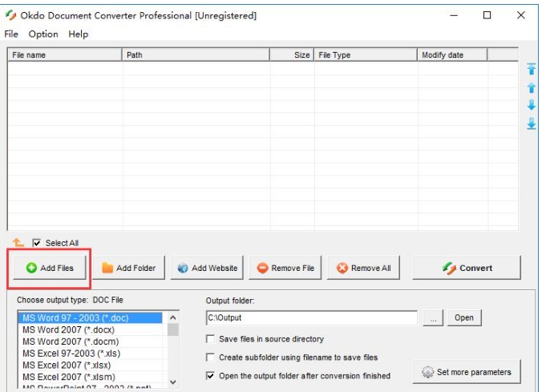Select the MS Excel 2007 (*.xlsm) output type
542x392 pixels.
[91, 377]
